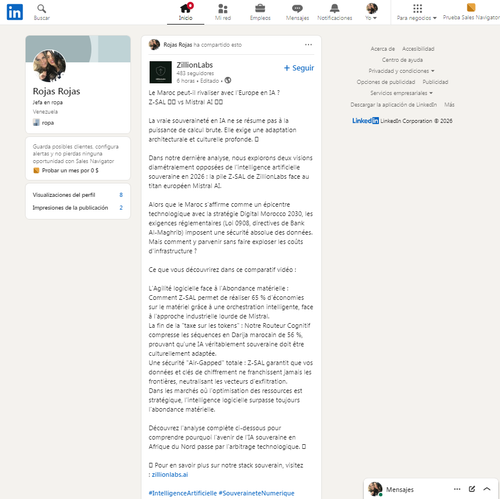
Task: Open post options three-dot menu
Action: pyautogui.click(x=308, y=45)
